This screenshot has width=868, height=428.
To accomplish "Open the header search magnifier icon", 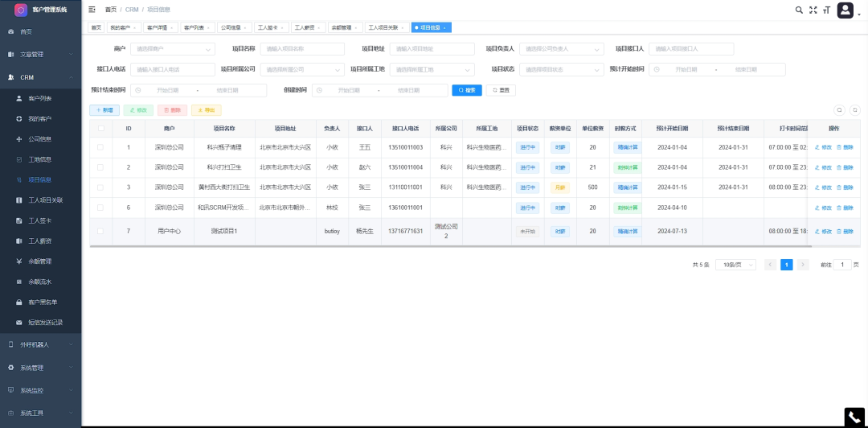I will pyautogui.click(x=799, y=10).
